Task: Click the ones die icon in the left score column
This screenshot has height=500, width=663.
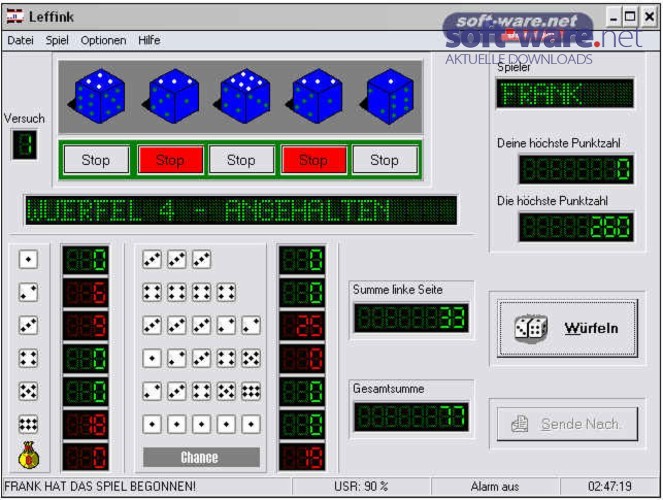Action: tap(28, 259)
